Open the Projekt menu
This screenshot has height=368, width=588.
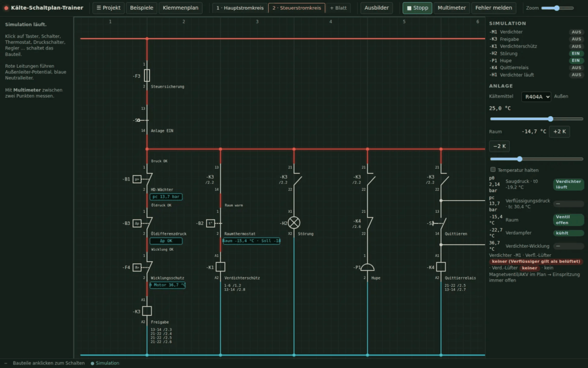[x=109, y=8]
